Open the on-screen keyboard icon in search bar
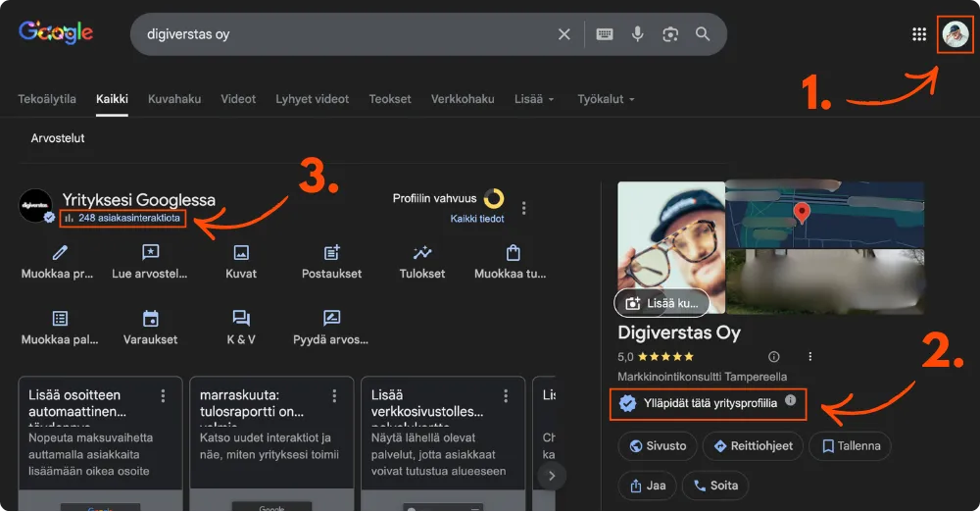 point(605,34)
